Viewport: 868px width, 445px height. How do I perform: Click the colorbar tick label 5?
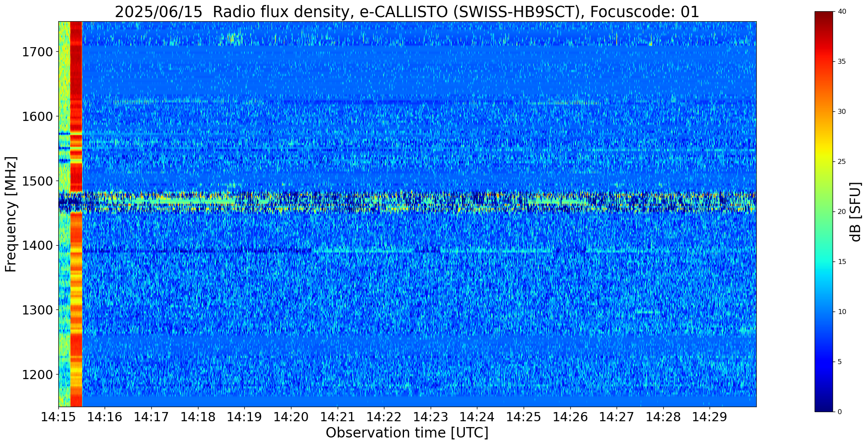click(839, 362)
